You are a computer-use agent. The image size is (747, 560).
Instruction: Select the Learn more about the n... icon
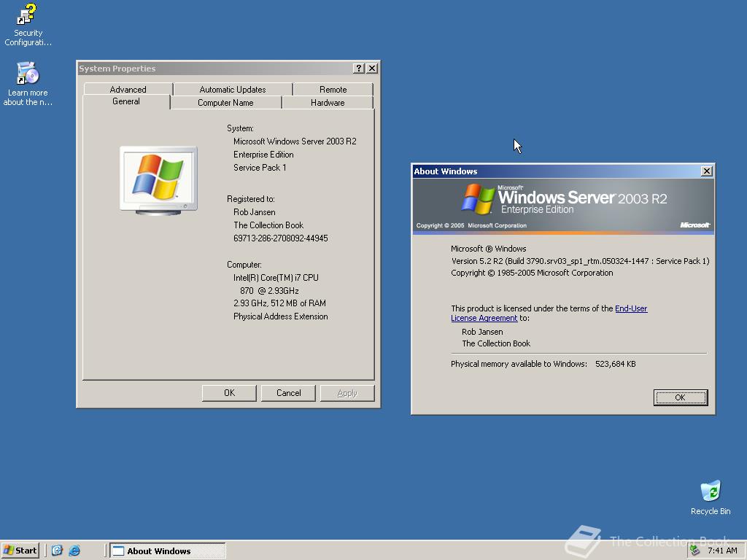coord(28,84)
